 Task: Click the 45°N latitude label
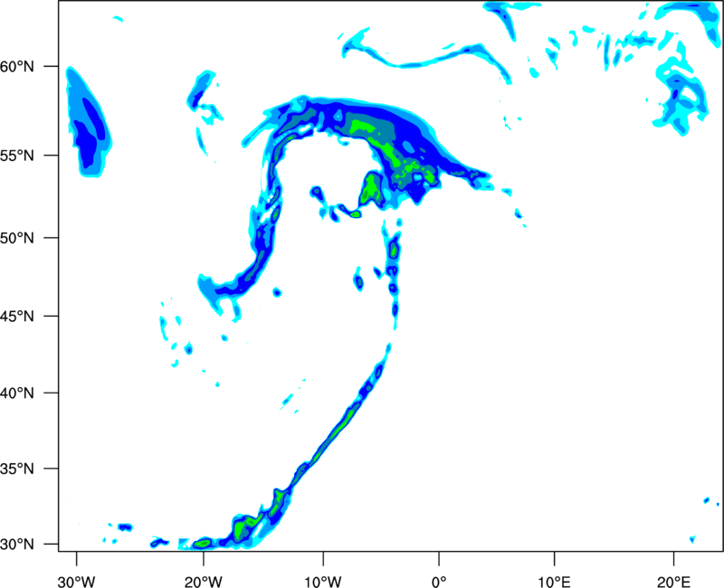[x=17, y=317]
